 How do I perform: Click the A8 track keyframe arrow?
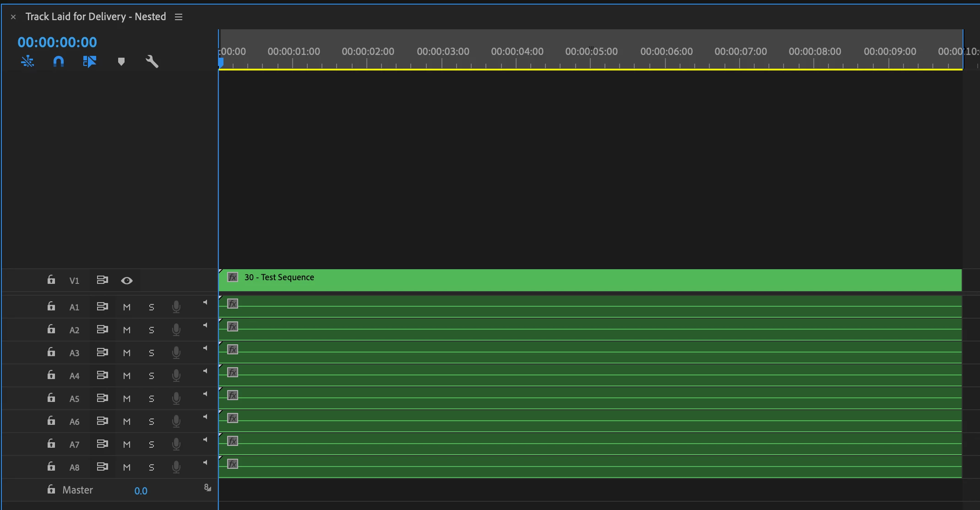pyautogui.click(x=205, y=462)
